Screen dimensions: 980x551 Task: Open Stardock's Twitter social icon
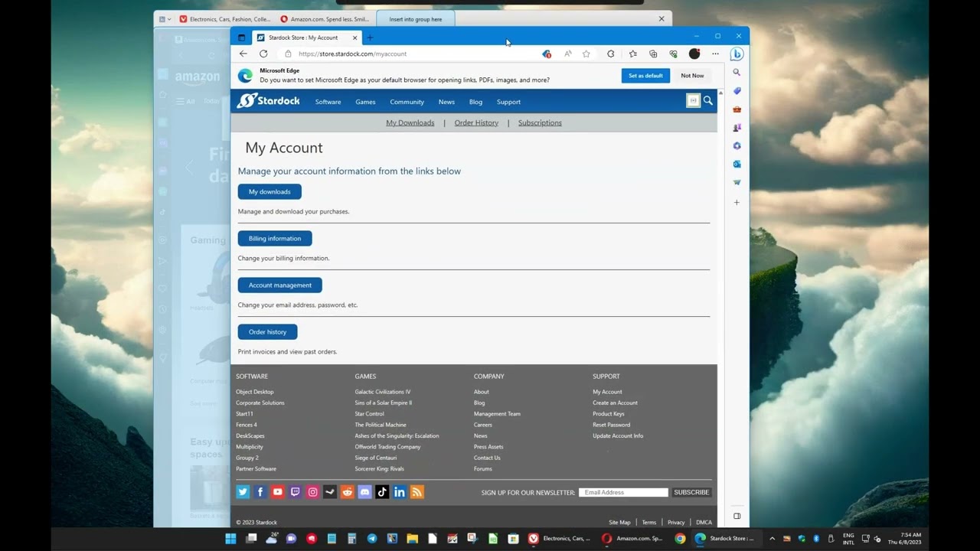point(243,492)
